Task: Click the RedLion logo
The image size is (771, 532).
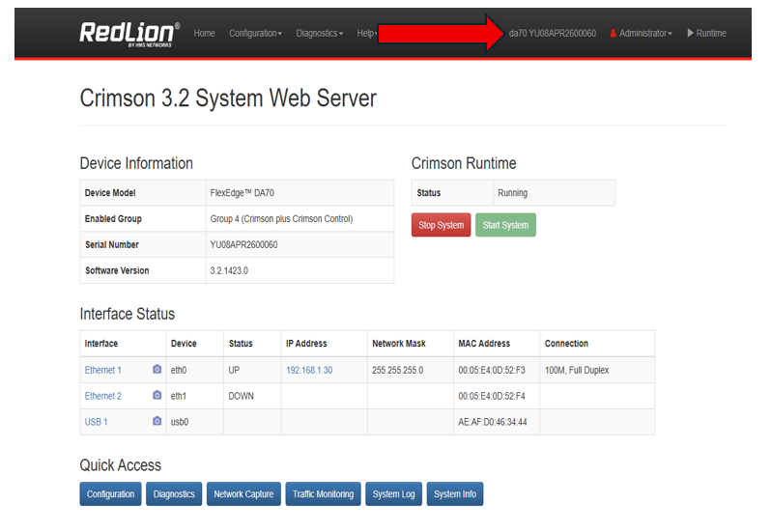Action: (129, 34)
